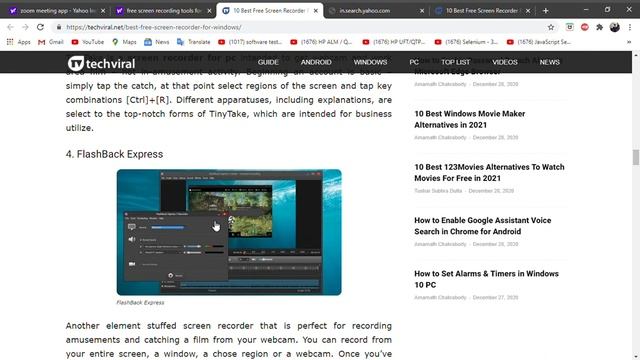The width and height of the screenshot is (640, 360).
Task: Click the green extension icon beside the star
Action: point(570,27)
